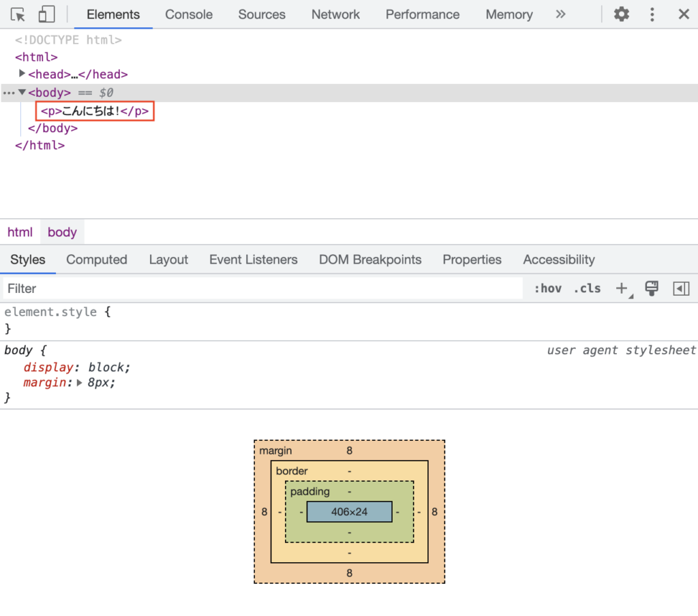Click the new style rule plus icon
Screen dimensions: 698x616
click(x=622, y=288)
